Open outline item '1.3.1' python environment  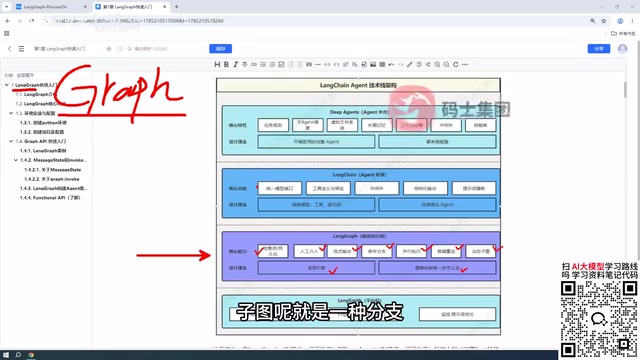tap(43, 122)
